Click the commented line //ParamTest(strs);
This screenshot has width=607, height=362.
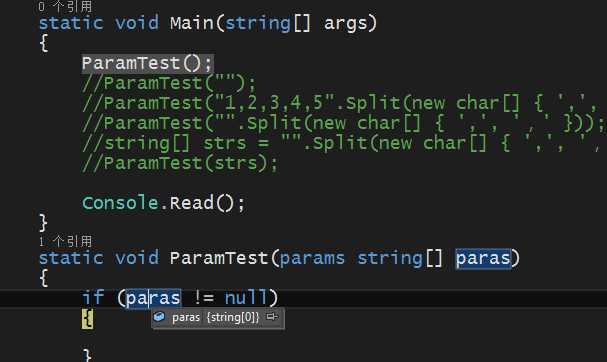pyautogui.click(x=180, y=163)
